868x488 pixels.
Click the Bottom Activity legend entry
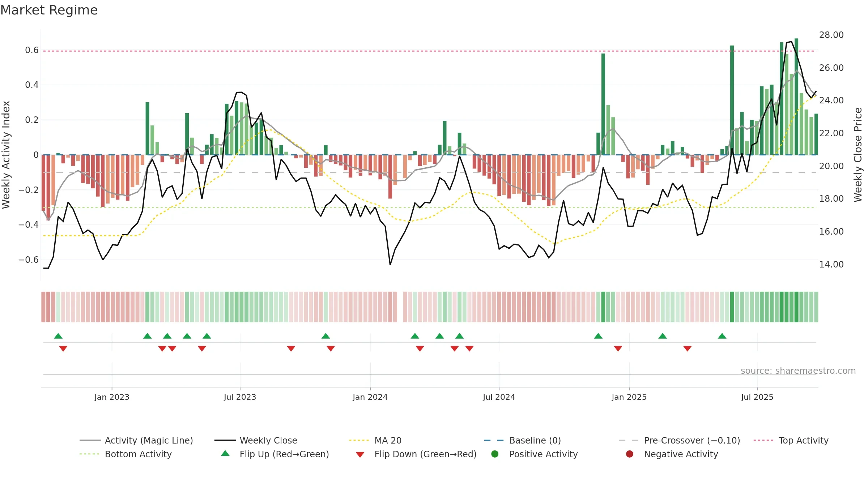pos(125,454)
